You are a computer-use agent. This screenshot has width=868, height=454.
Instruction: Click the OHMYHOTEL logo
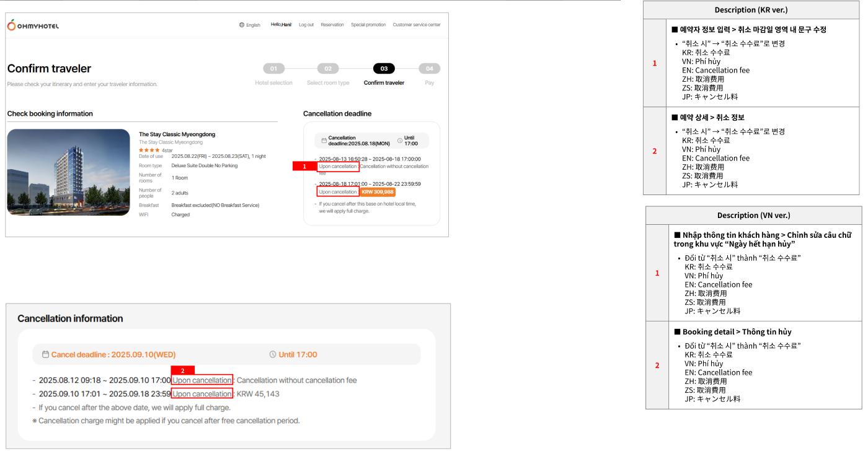pyautogui.click(x=33, y=25)
